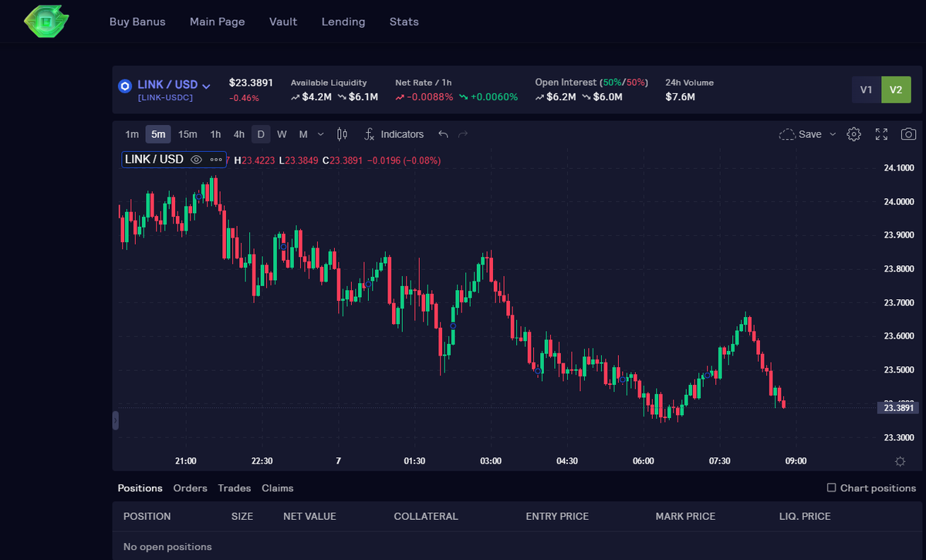Image resolution: width=926 pixels, height=560 pixels.
Task: Click the NET VALUE column header
Action: click(309, 516)
